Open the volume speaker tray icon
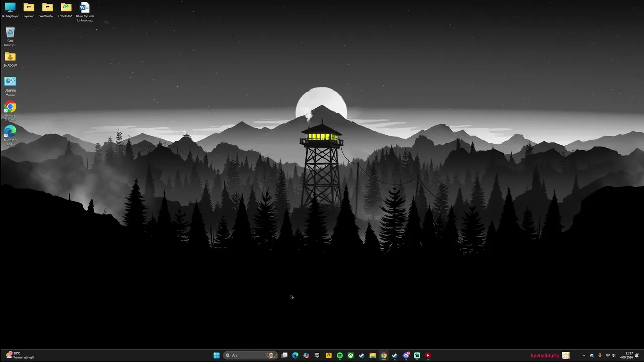644x362 pixels. coord(613,356)
